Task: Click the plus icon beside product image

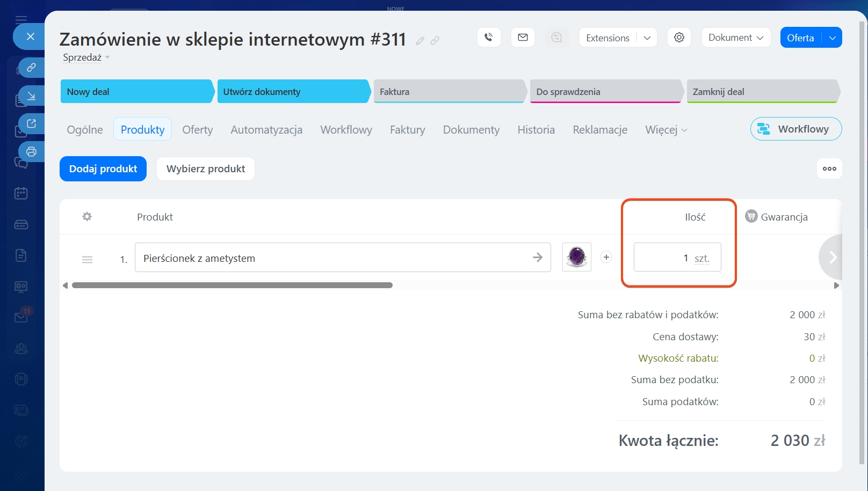Action: 606,257
